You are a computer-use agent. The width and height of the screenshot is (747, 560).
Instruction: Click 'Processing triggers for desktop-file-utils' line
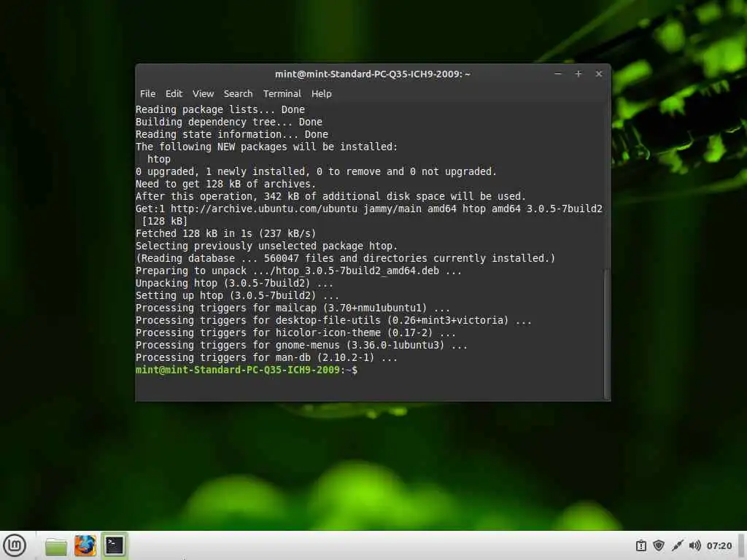coord(333,320)
